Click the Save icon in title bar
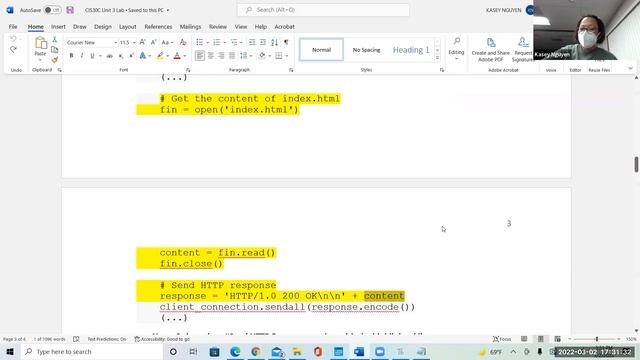 coord(70,10)
